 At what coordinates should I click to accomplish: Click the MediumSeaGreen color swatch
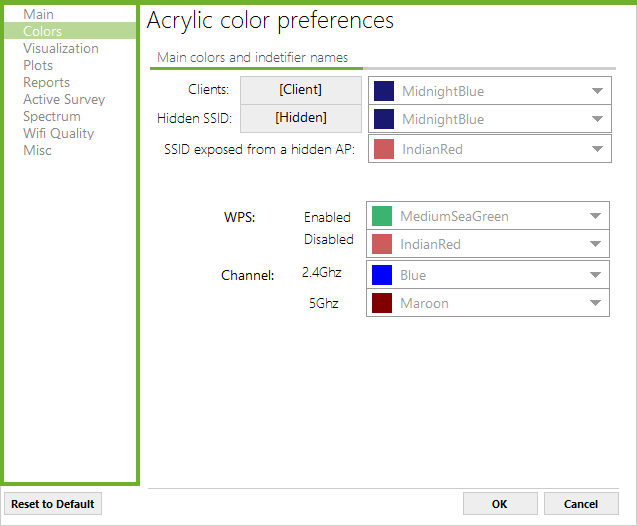[381, 216]
